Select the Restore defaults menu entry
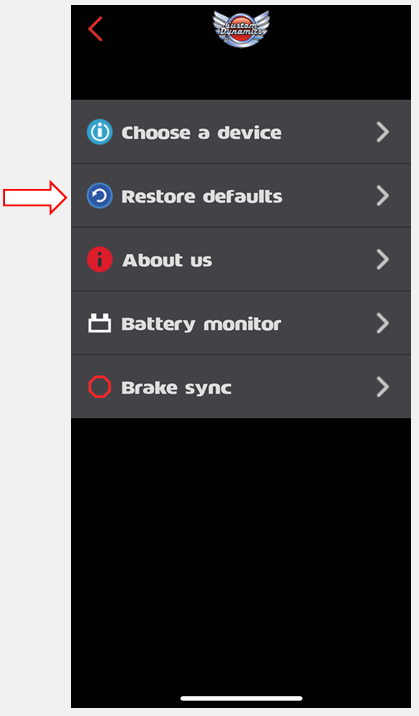Screen dimensions: 419x716 click(x=241, y=195)
